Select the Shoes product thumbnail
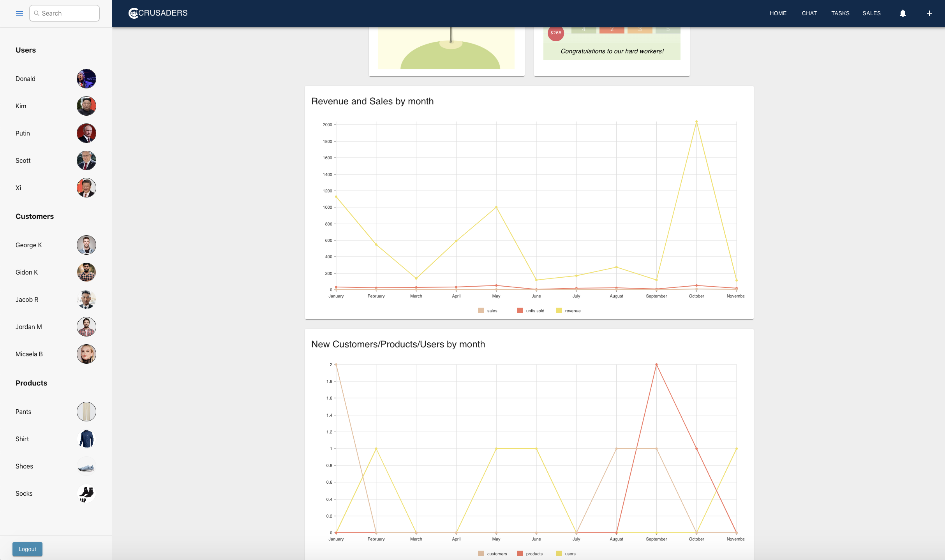Screen dimensions: 945x560 (x=86, y=466)
